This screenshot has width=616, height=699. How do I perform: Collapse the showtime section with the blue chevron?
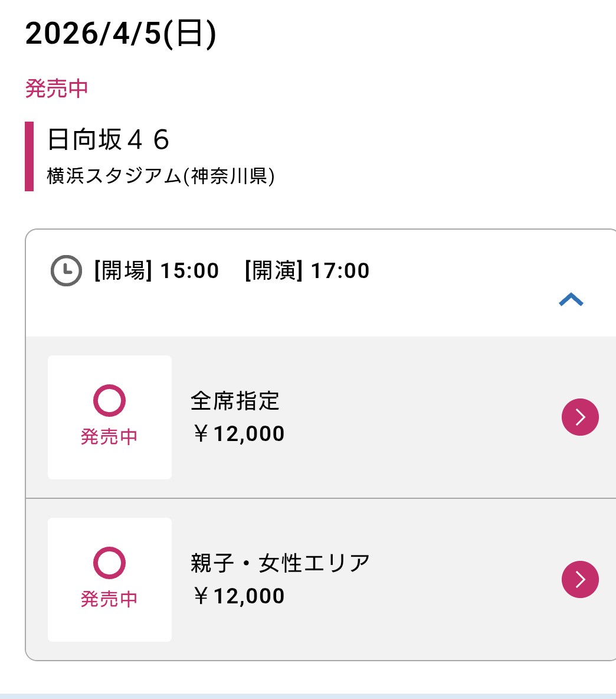pyautogui.click(x=571, y=300)
